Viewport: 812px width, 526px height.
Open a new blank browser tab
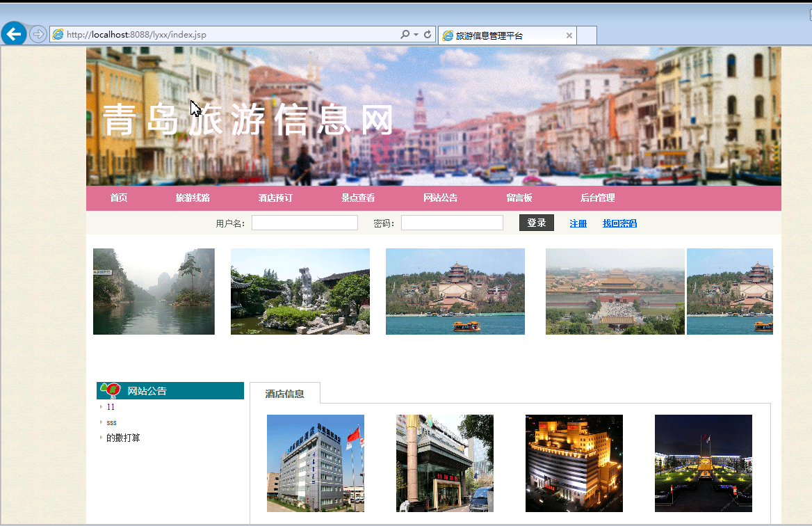(587, 35)
